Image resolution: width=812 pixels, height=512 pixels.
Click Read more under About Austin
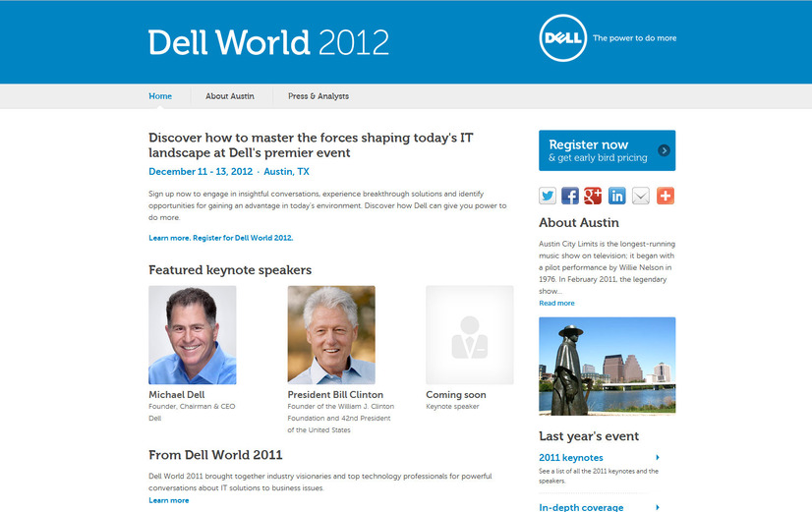pyautogui.click(x=556, y=304)
